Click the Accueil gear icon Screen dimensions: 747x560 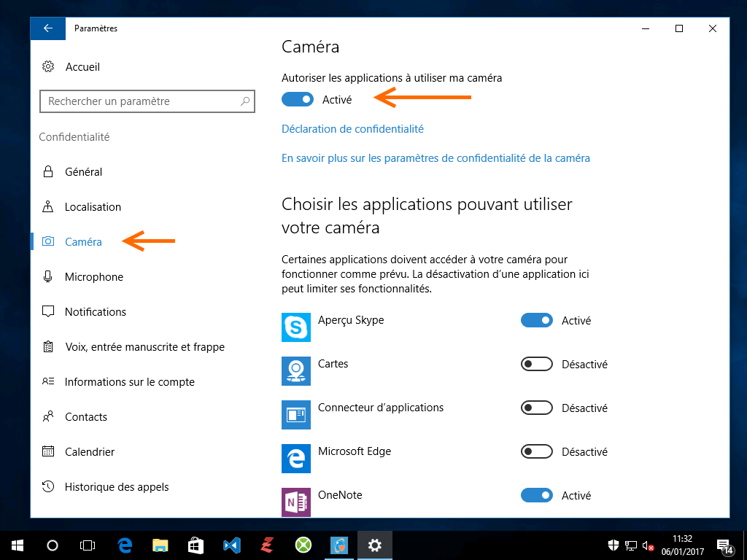pyautogui.click(x=48, y=66)
